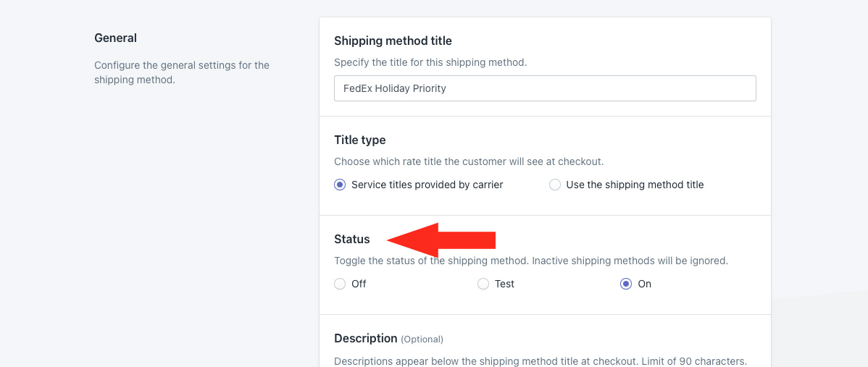868x367 pixels.
Task: Enable the On status radio button
Action: coord(626,284)
